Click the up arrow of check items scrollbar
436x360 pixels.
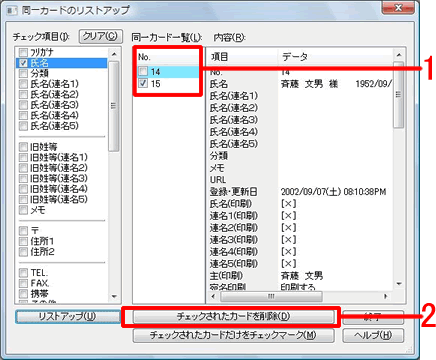click(x=114, y=54)
